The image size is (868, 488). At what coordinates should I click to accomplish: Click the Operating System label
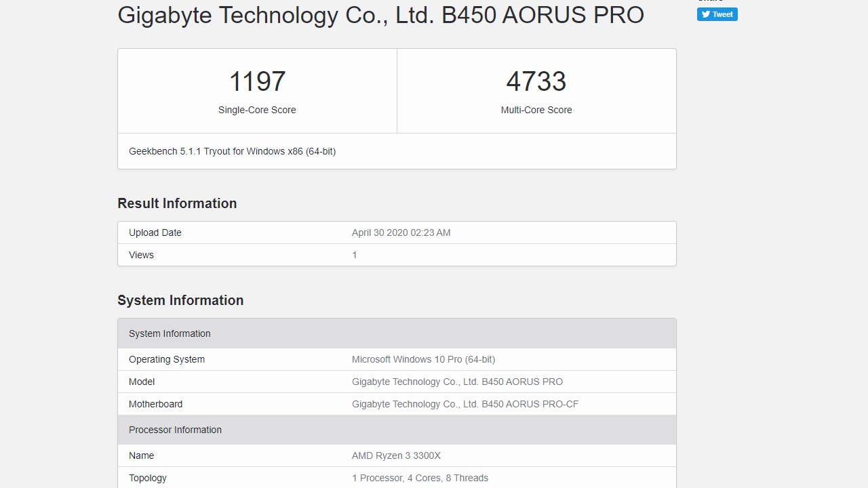[167, 359]
